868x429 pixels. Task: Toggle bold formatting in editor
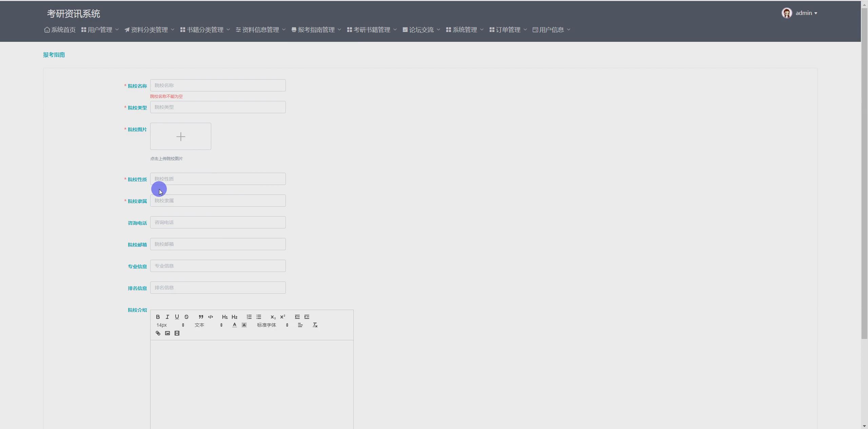pos(158,317)
